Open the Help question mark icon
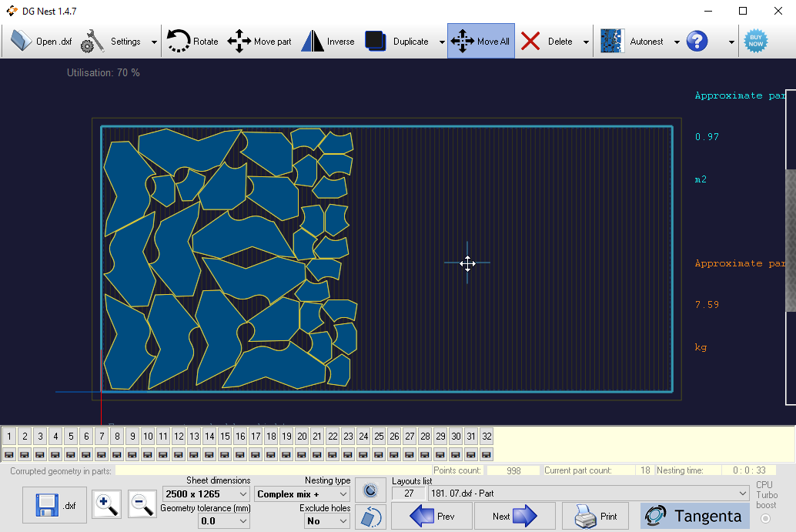The height and width of the screenshot is (532, 796). (697, 41)
